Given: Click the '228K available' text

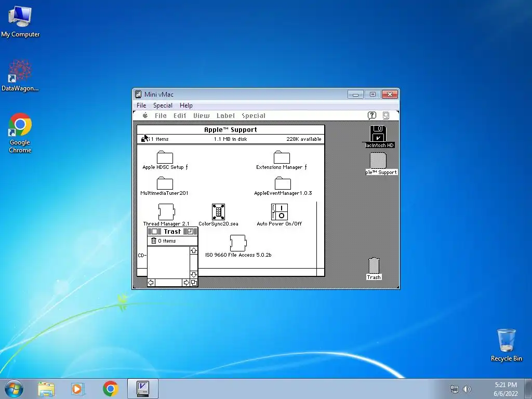Looking at the screenshot, I should 303,139.
